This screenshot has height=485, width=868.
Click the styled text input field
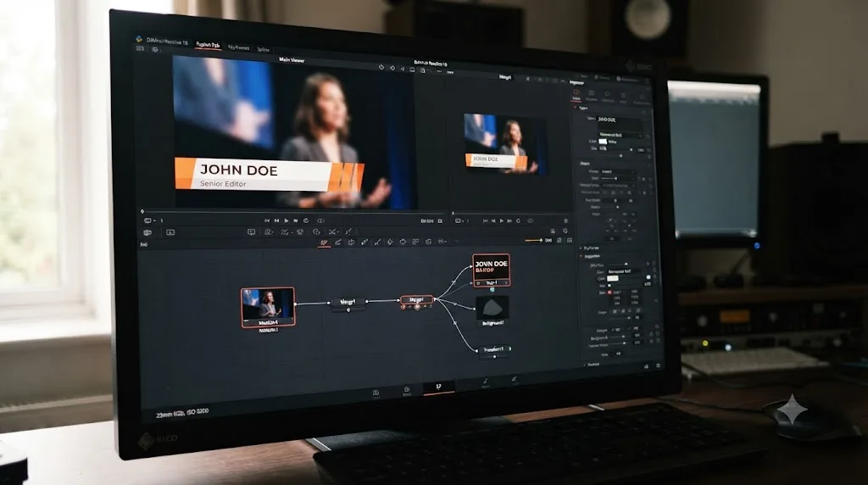620,124
